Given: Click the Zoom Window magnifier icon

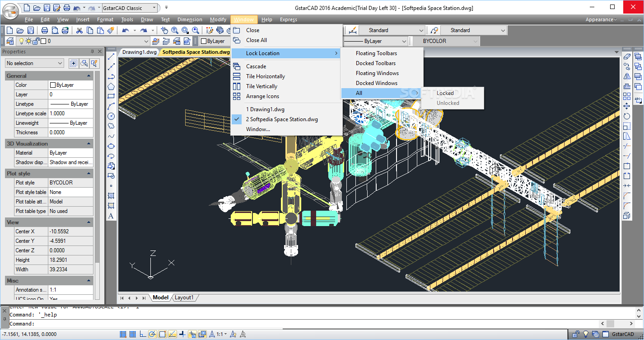Looking at the screenshot, I should pos(185,30).
